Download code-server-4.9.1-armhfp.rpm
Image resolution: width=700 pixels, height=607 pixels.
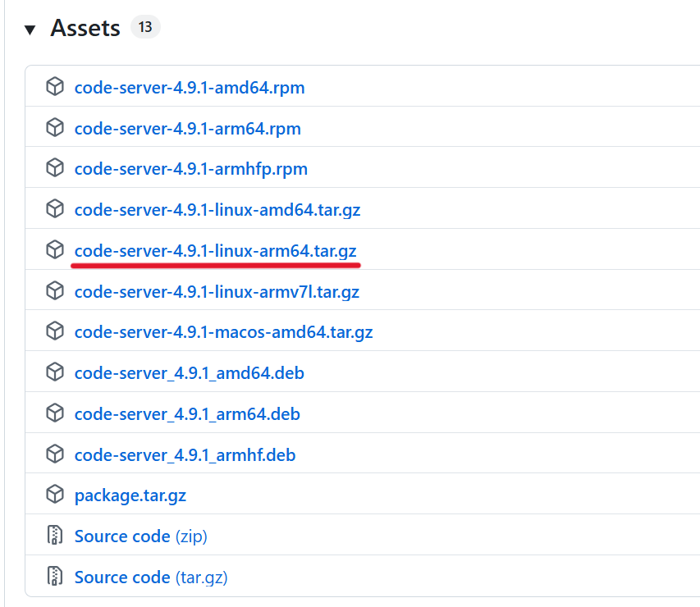(x=191, y=169)
